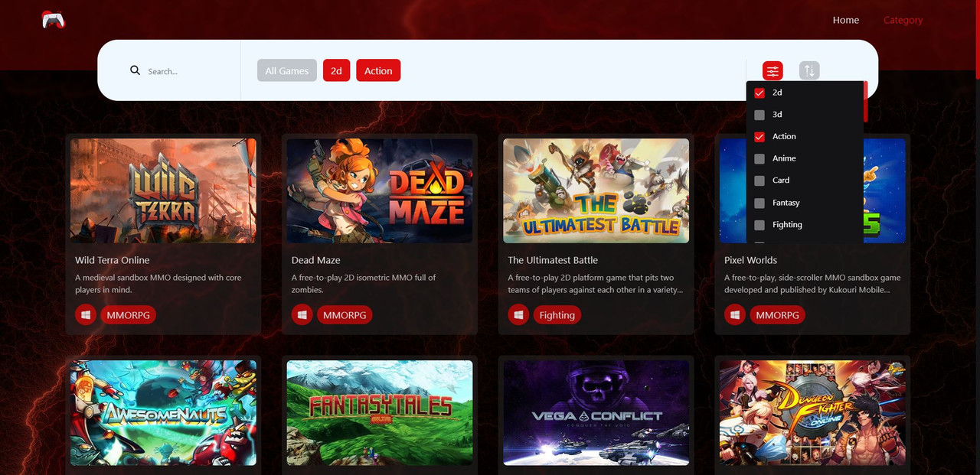Click MMORPG tag on Pixel Worlds
The height and width of the screenshot is (475, 980).
(777, 314)
